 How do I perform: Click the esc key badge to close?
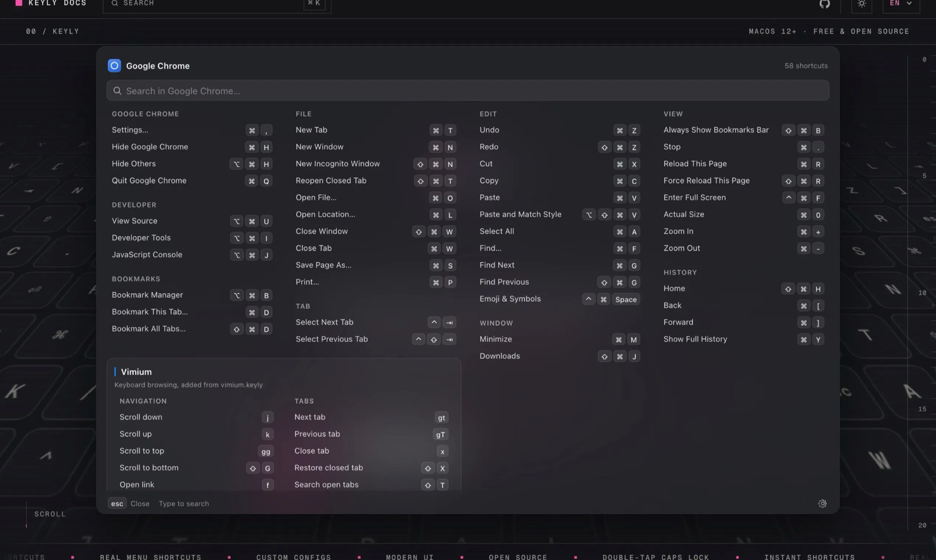point(117,503)
